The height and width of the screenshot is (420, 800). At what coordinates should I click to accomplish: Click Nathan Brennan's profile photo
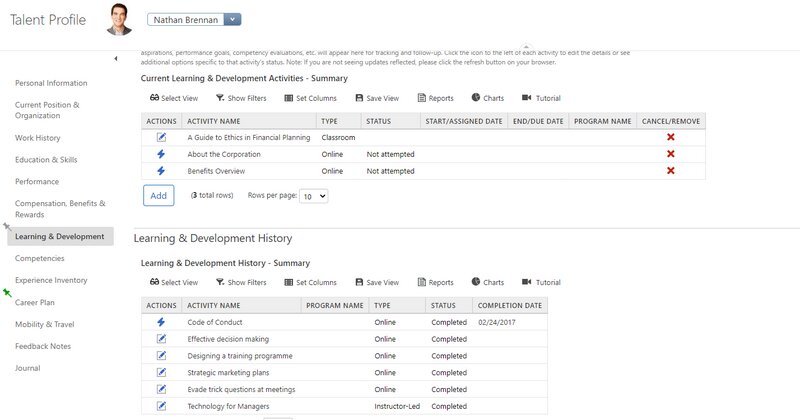(119, 19)
